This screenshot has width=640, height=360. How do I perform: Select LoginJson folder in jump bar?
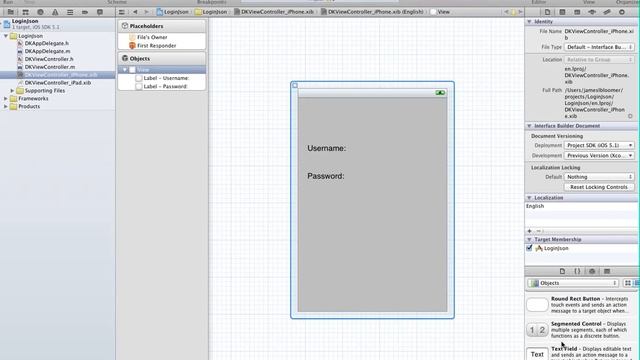(x=211, y=12)
